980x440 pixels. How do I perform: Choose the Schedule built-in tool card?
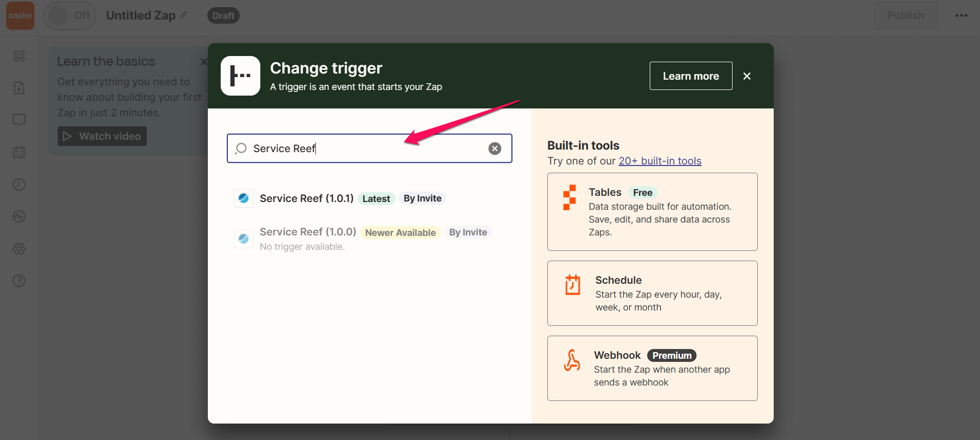tap(652, 293)
